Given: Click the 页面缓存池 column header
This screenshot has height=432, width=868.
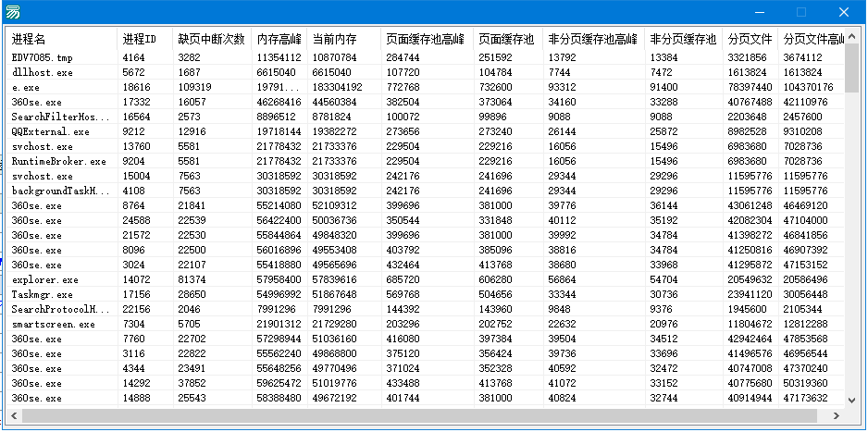Looking at the screenshot, I should pos(508,39).
